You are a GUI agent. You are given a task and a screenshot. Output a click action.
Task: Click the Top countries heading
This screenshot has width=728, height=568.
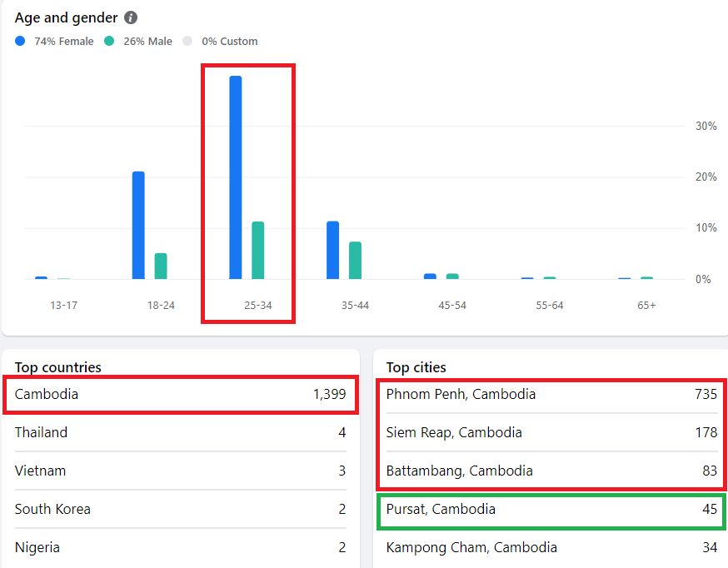(x=58, y=367)
